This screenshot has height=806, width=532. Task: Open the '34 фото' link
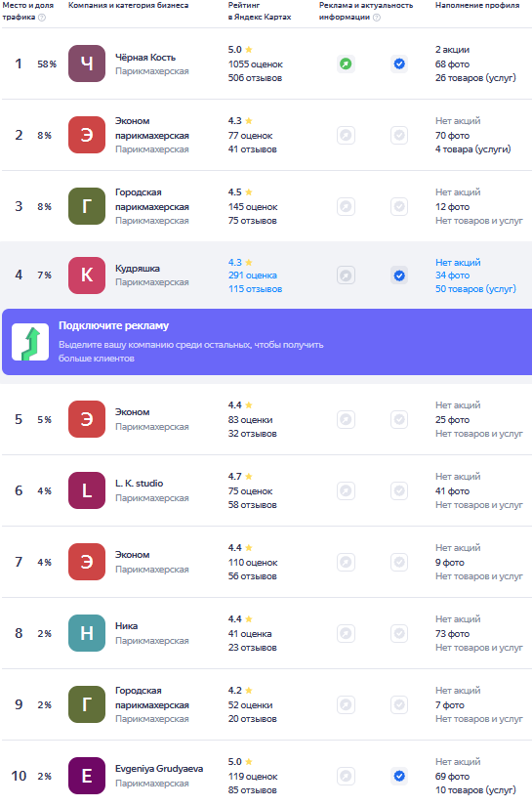tap(452, 276)
